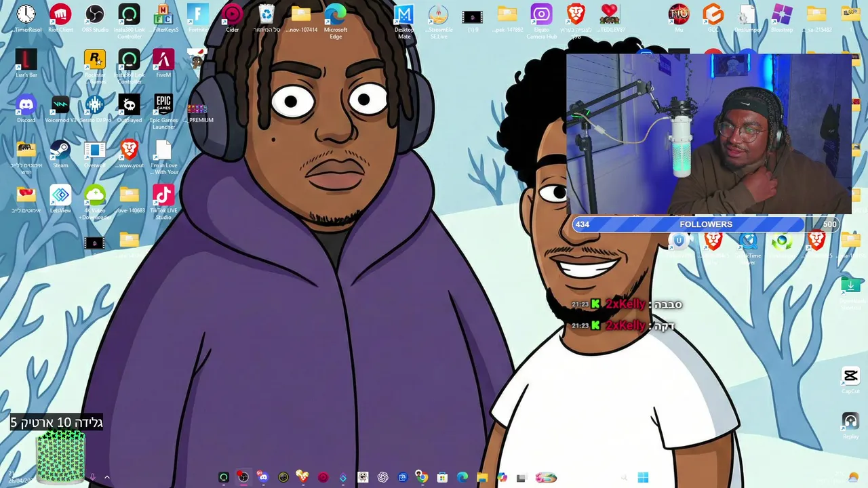Click the 'גלידה 10 ארטיק 5' overlay text
Viewport: 868px width, 488px height.
[56, 422]
